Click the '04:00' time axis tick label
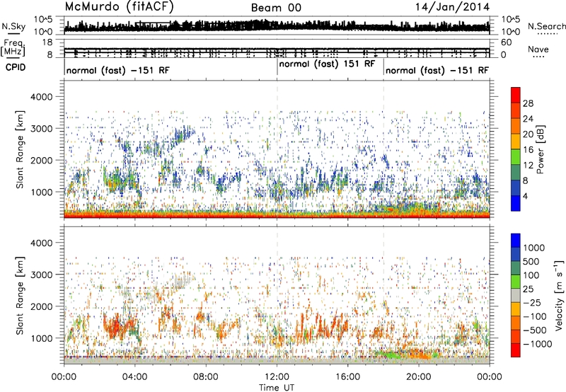 (134, 377)
